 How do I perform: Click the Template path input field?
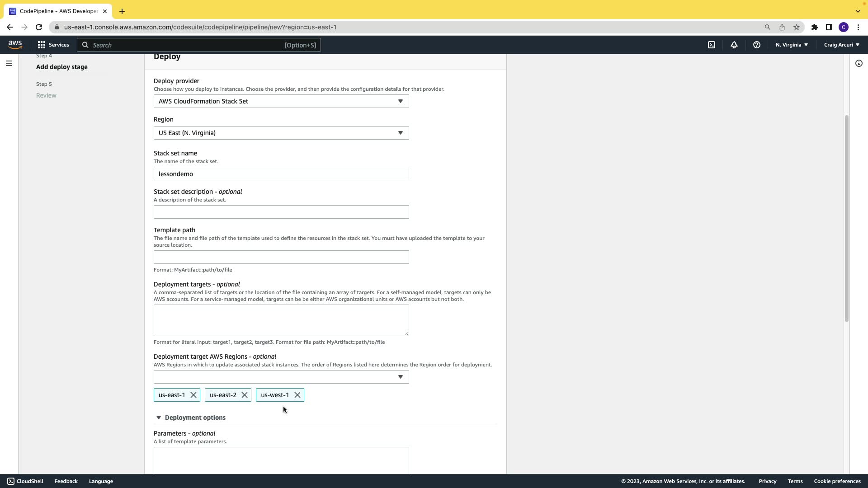tap(281, 257)
